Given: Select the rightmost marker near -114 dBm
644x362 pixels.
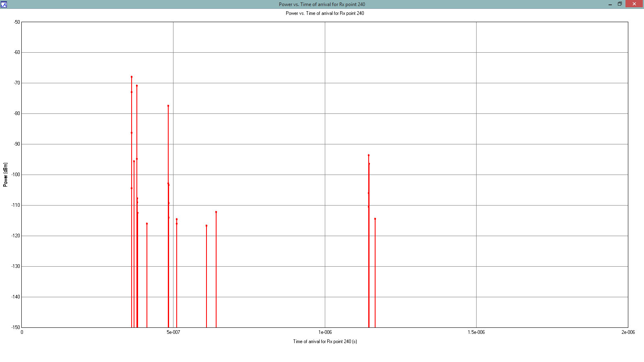Looking at the screenshot, I should [375, 219].
